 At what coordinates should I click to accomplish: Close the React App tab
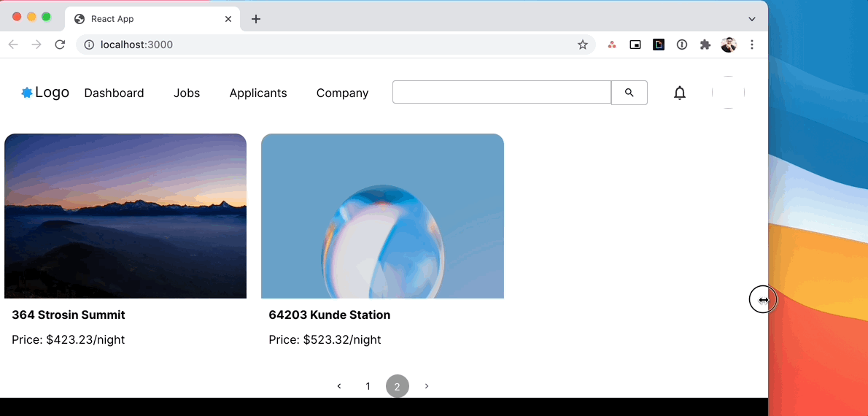(x=228, y=19)
